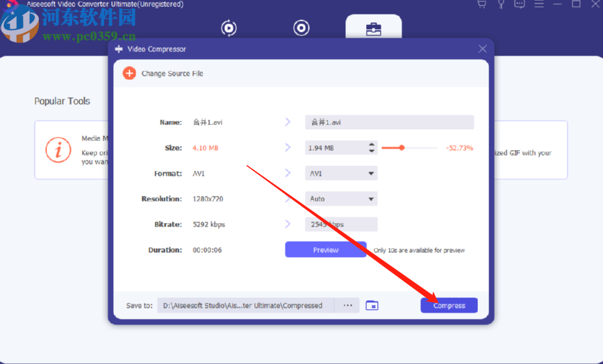Viewport: 603px width, 364px height.
Task: Click the source size 4.10 MB
Action: click(x=206, y=148)
